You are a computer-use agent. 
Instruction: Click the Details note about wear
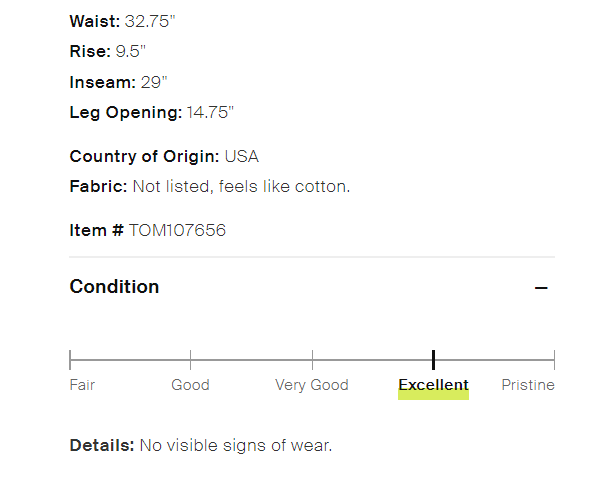tap(200, 445)
